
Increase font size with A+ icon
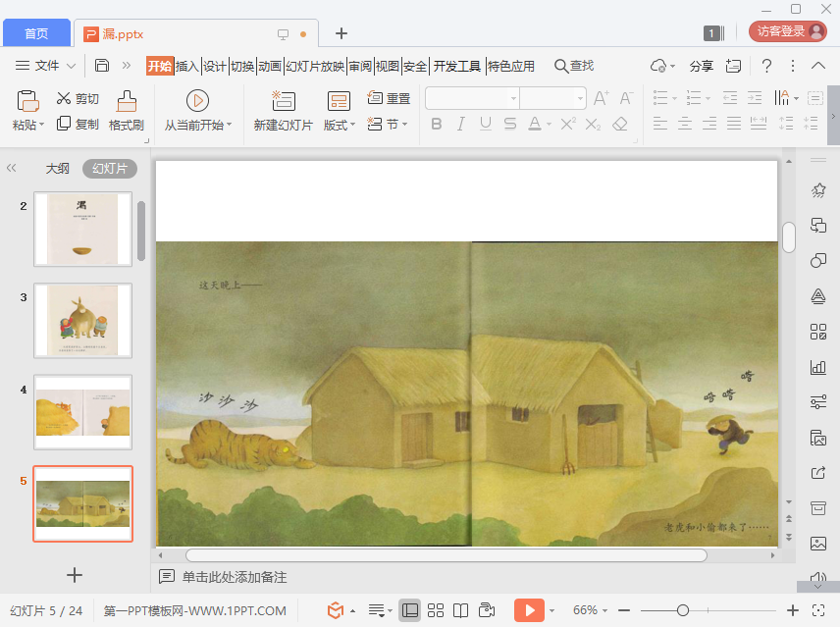602,98
